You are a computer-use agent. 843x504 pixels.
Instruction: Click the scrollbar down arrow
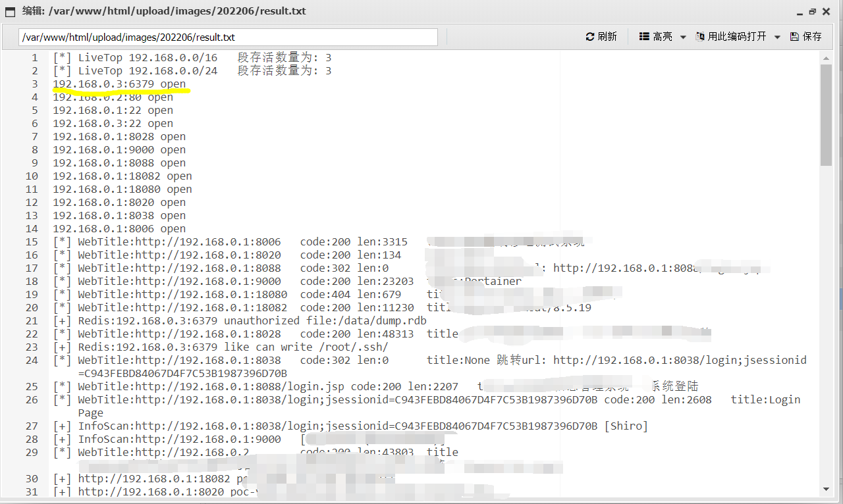coord(825,489)
